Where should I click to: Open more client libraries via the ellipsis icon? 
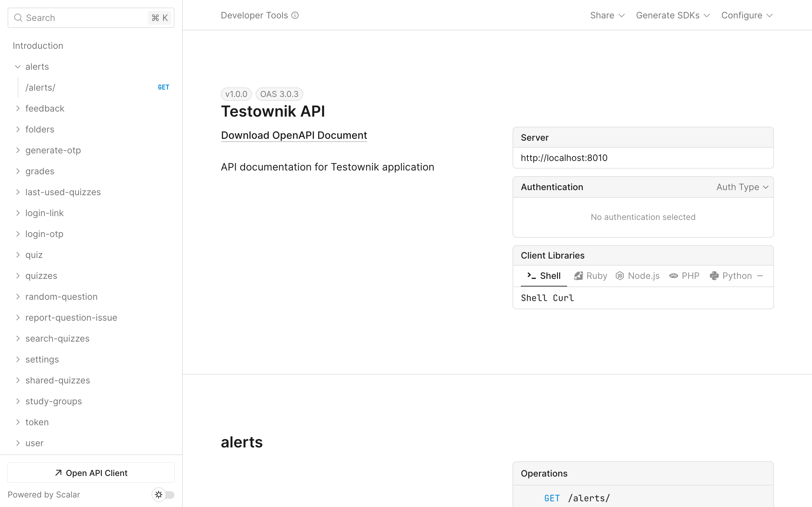click(x=760, y=276)
